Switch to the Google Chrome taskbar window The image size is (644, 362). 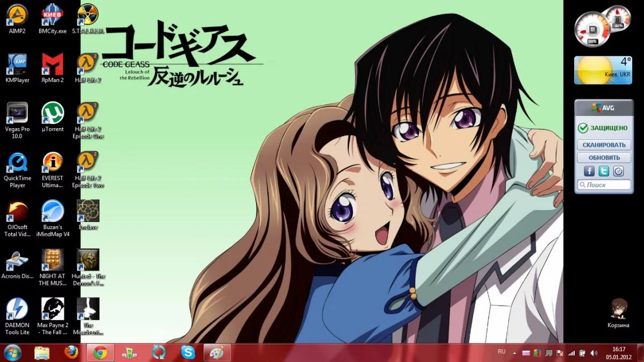tap(100, 352)
